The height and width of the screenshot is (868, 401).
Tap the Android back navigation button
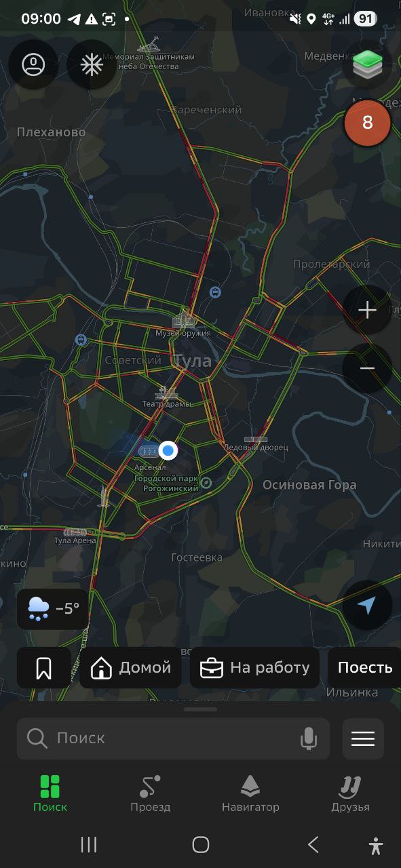(x=313, y=844)
